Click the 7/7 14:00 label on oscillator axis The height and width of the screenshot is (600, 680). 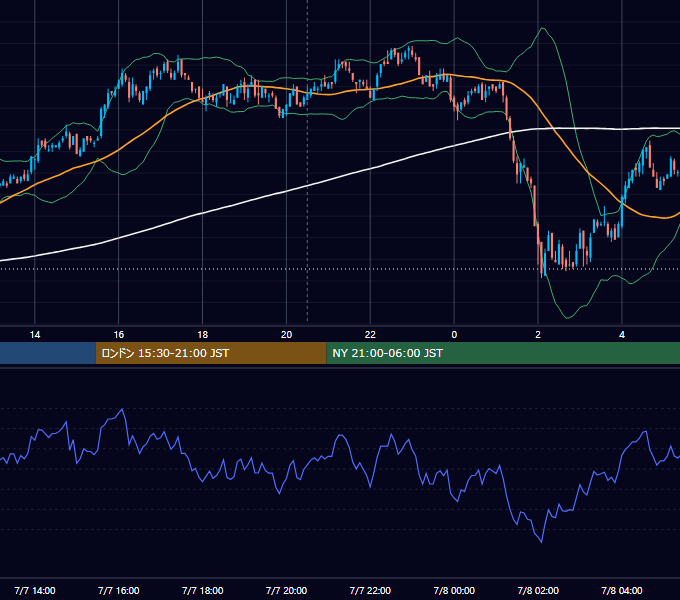pyautogui.click(x=35, y=590)
